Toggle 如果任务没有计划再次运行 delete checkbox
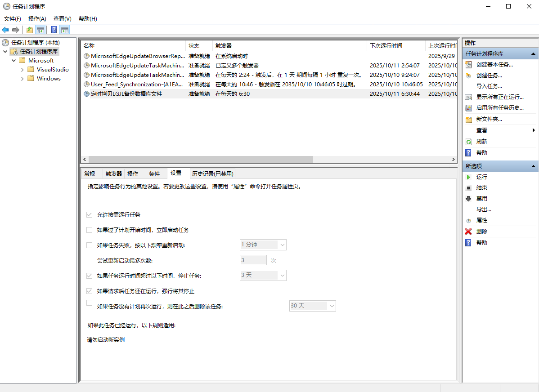This screenshot has width=539, height=392. pos(90,303)
